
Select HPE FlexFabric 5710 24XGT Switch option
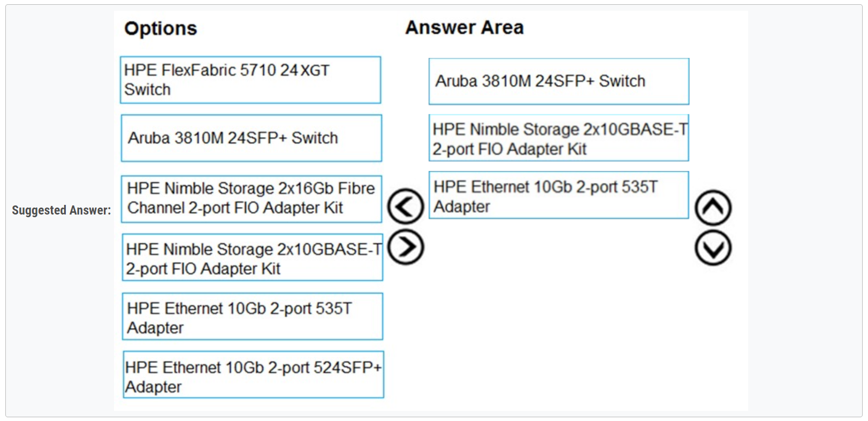click(x=250, y=80)
